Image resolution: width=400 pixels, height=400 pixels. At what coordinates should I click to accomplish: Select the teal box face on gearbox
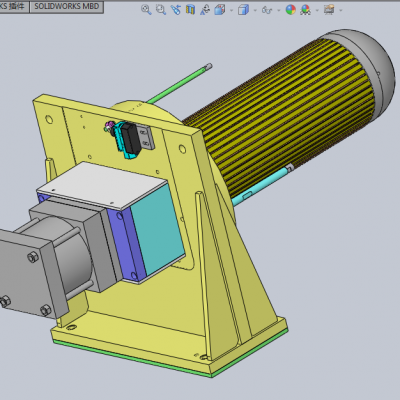click(x=157, y=230)
